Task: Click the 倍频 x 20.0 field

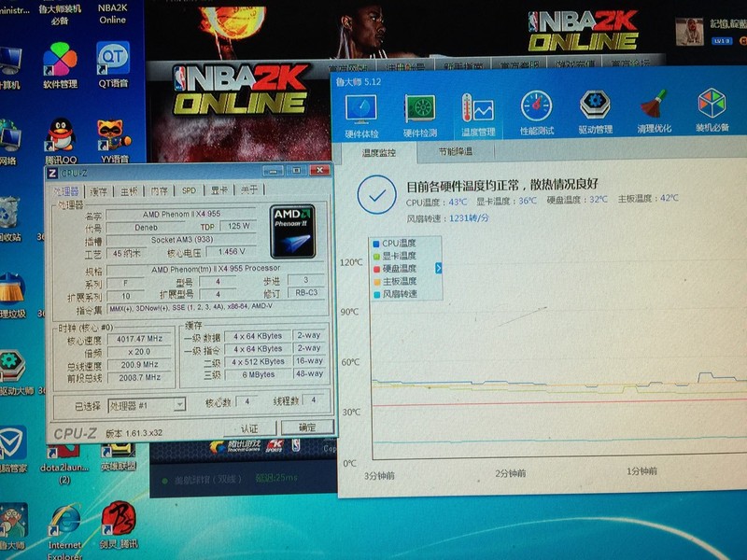Action: 139,352
